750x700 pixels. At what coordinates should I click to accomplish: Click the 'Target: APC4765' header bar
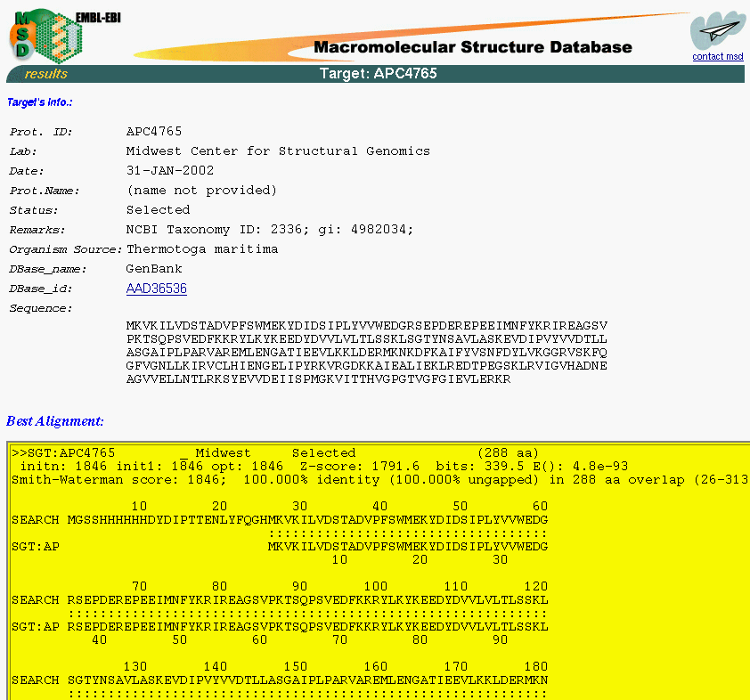point(378,74)
